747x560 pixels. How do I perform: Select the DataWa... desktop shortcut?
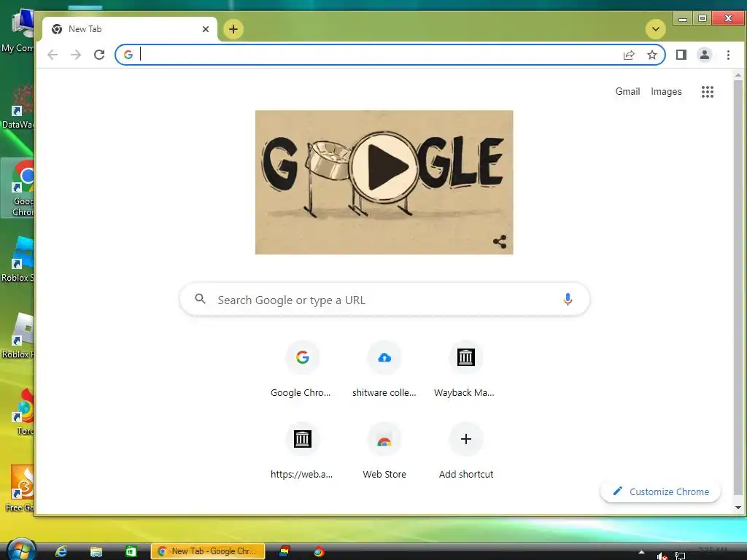tap(19, 106)
